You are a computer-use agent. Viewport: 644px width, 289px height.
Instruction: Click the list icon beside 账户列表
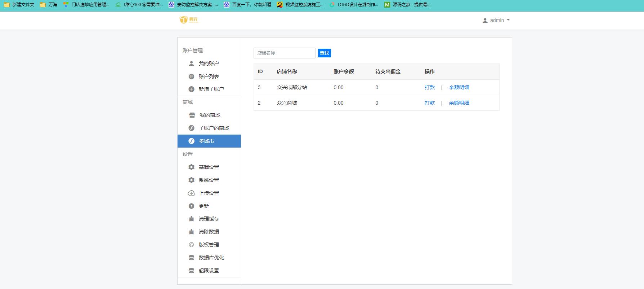191,76
